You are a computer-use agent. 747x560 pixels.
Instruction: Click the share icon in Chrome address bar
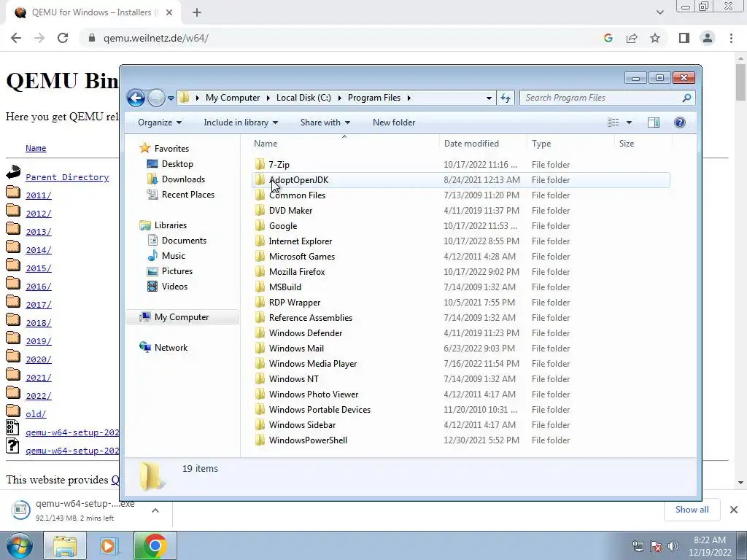(x=632, y=38)
